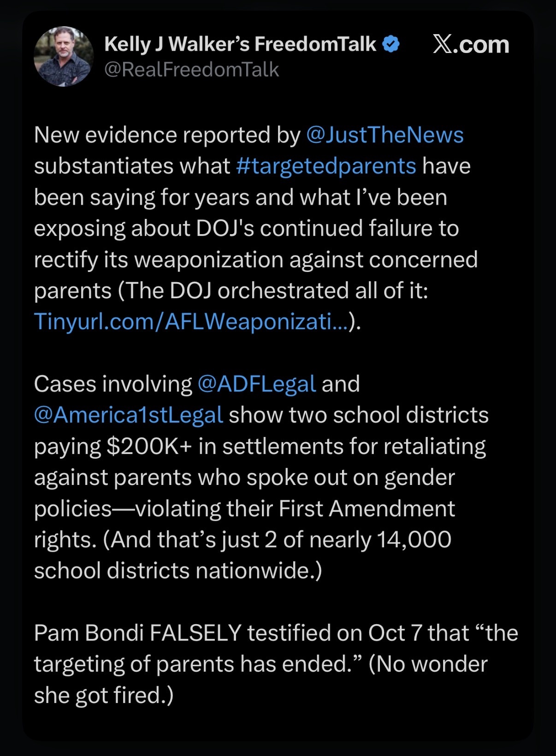Click the "New evidence reported by" text

[167, 135]
